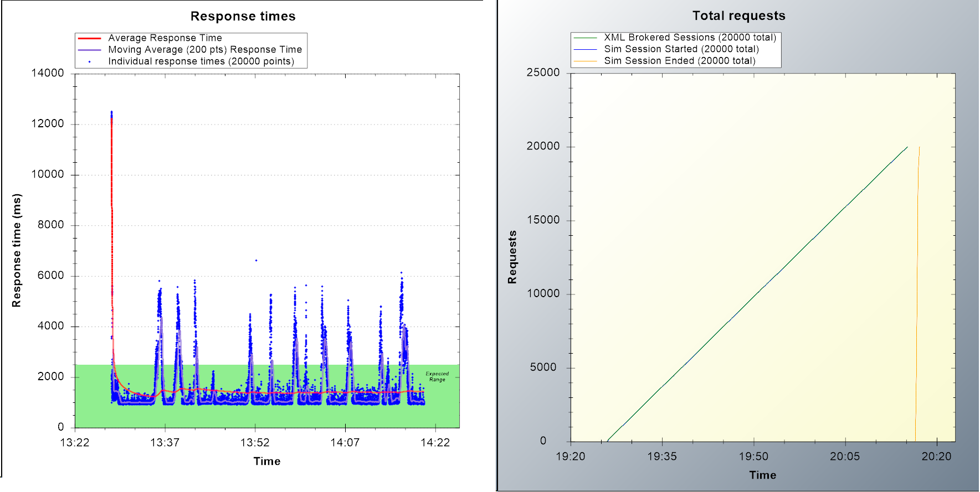Click the isolated outlier point above 6000 ms

tap(256, 260)
